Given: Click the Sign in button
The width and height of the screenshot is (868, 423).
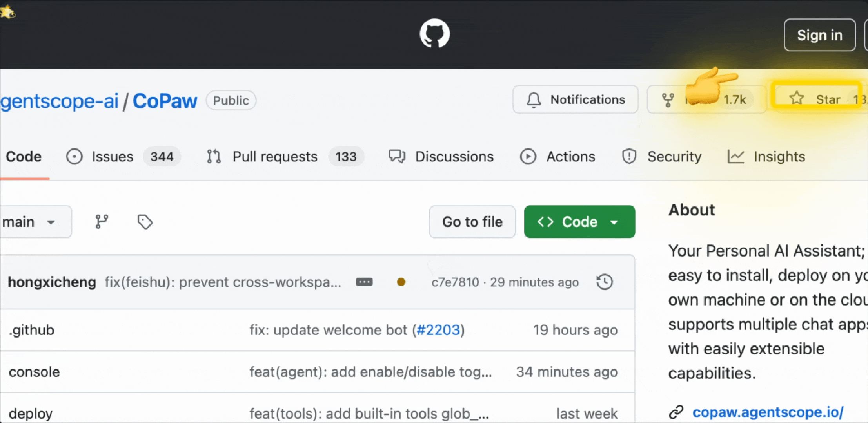Looking at the screenshot, I should point(819,35).
